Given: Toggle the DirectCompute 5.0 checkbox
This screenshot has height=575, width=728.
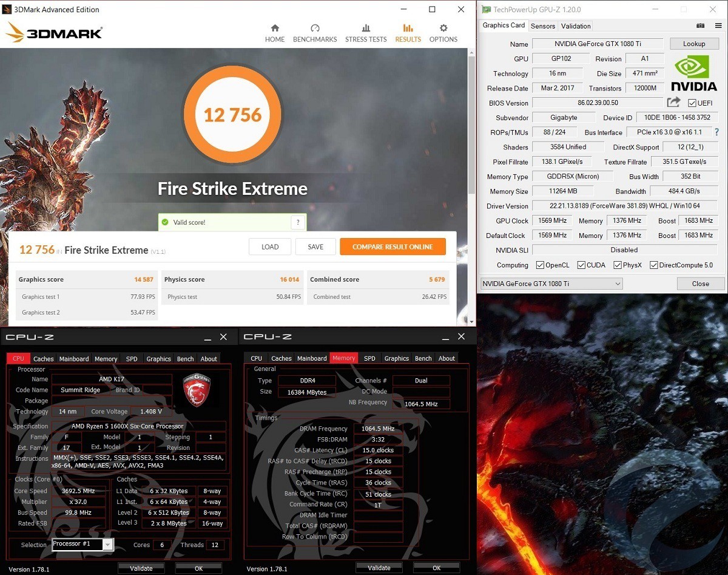Looking at the screenshot, I should click(654, 265).
